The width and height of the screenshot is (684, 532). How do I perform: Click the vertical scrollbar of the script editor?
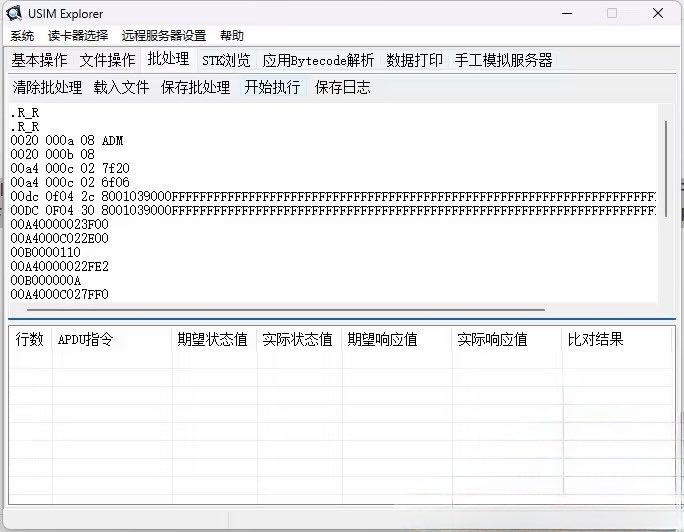tap(666, 169)
